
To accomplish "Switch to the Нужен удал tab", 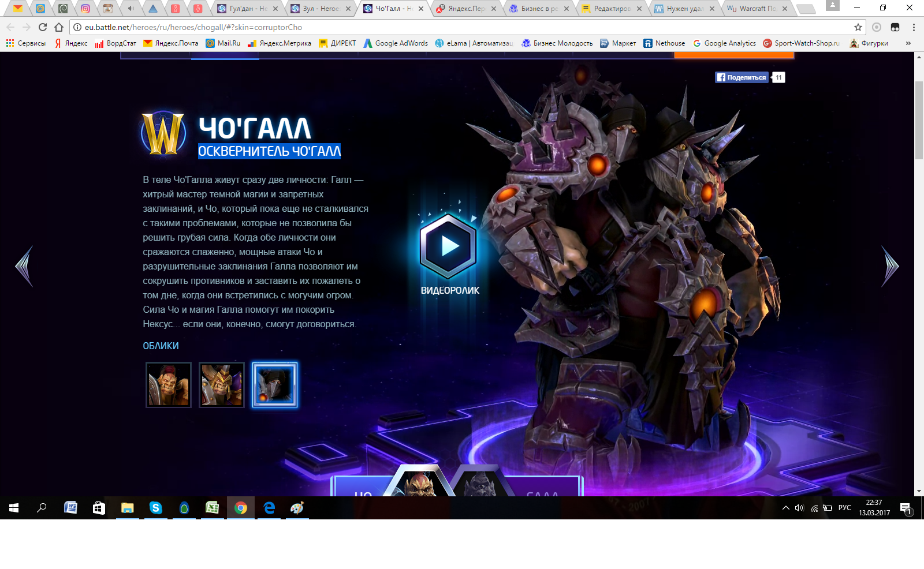I will tap(685, 9).
